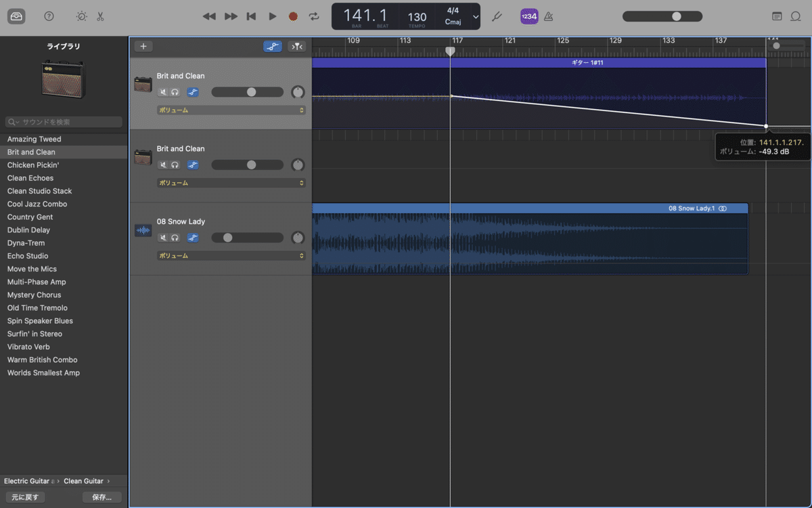
Task: Mute the first Brit and Clean track
Action: pos(163,92)
